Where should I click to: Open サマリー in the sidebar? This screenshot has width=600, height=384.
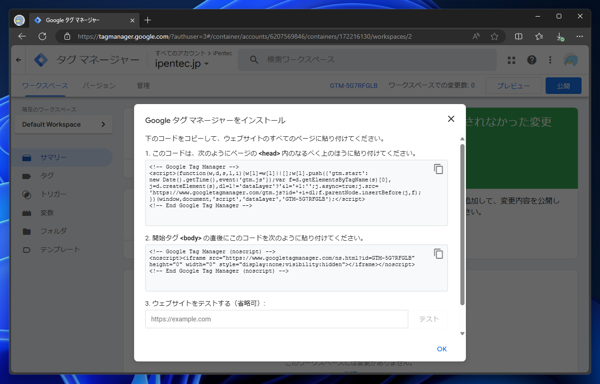click(x=62, y=158)
